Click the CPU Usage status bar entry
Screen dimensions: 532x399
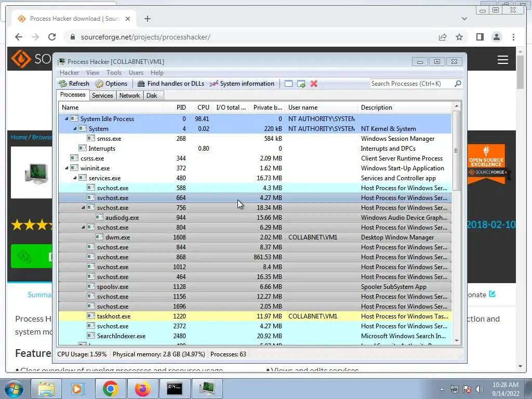tap(82, 354)
